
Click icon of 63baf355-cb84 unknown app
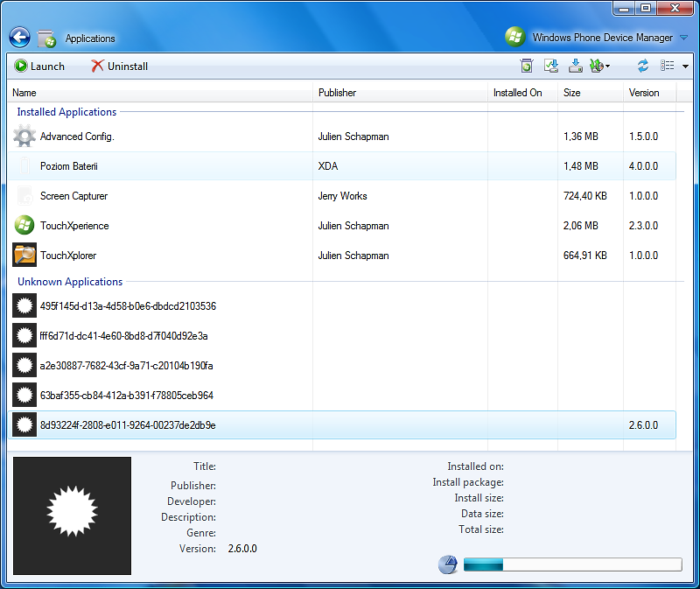click(24, 395)
